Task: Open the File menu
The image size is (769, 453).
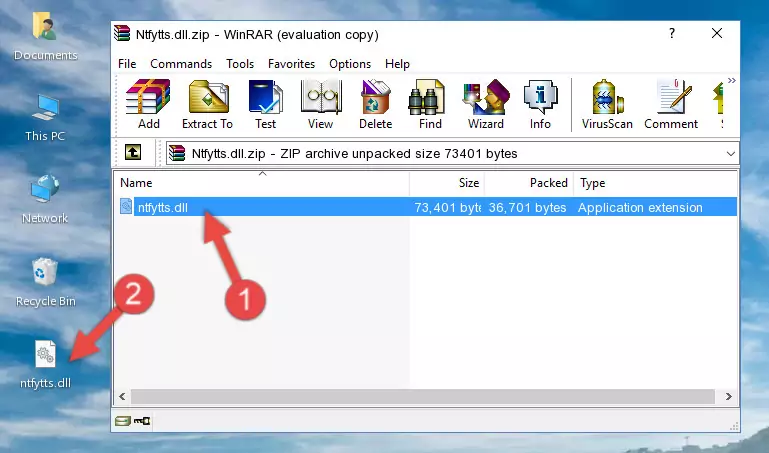Action: 127,64
